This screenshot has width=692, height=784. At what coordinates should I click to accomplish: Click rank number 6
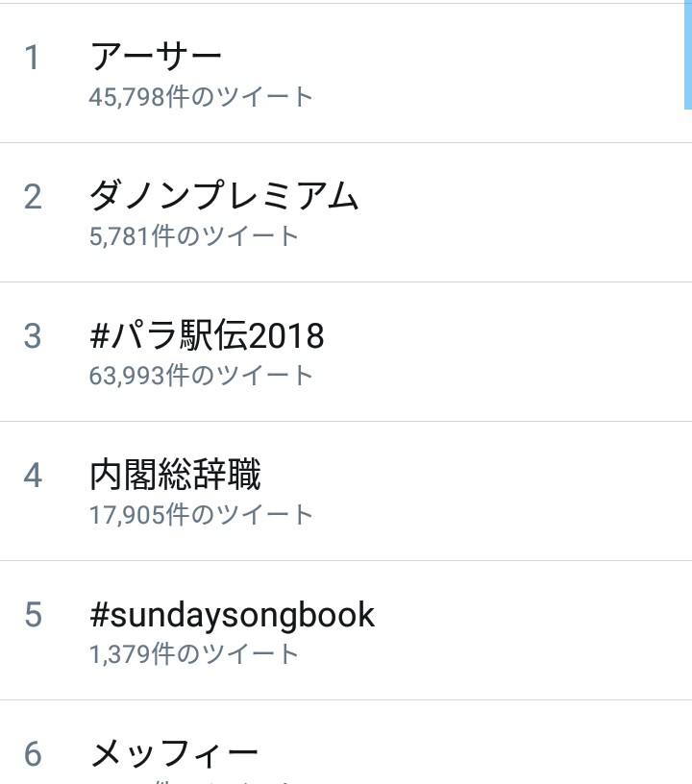click(33, 754)
